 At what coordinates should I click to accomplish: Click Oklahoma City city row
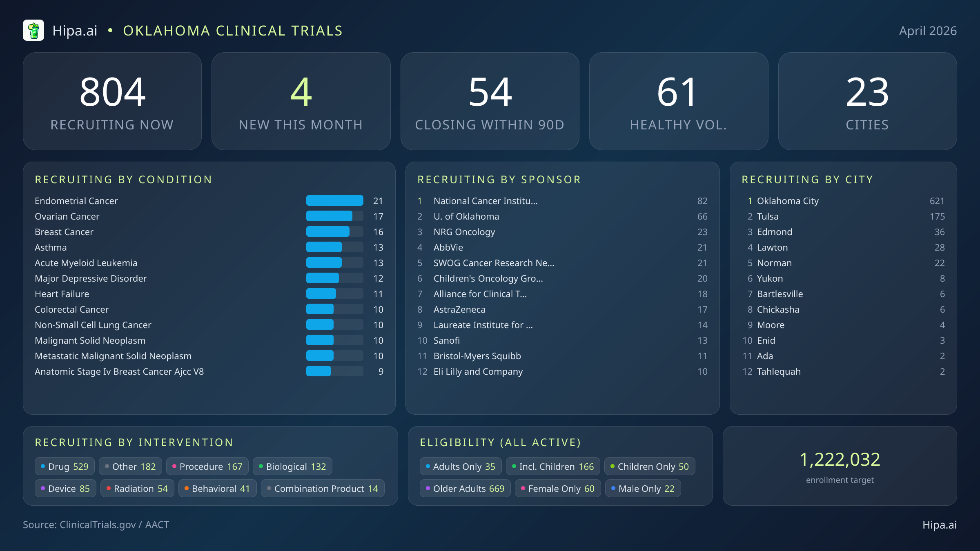(x=843, y=201)
